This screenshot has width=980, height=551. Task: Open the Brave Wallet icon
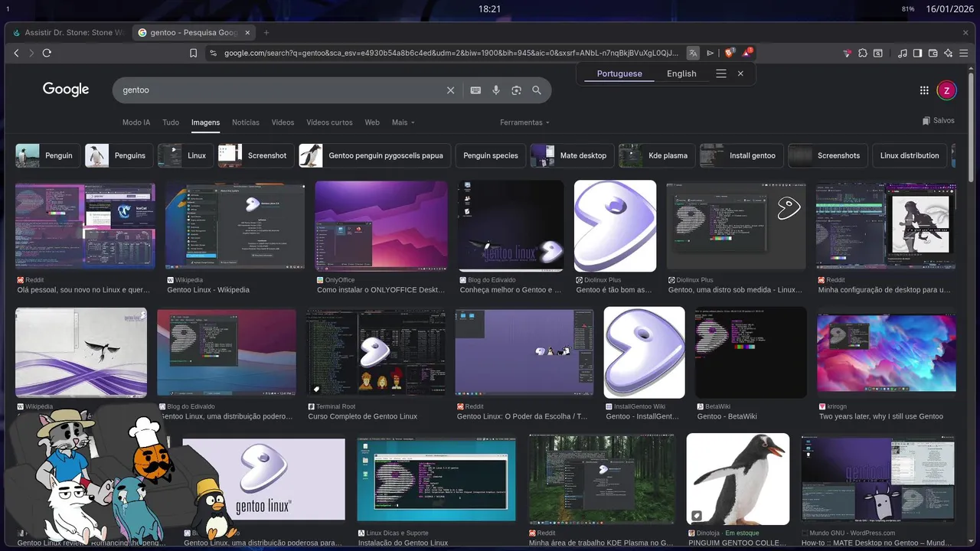click(x=933, y=53)
